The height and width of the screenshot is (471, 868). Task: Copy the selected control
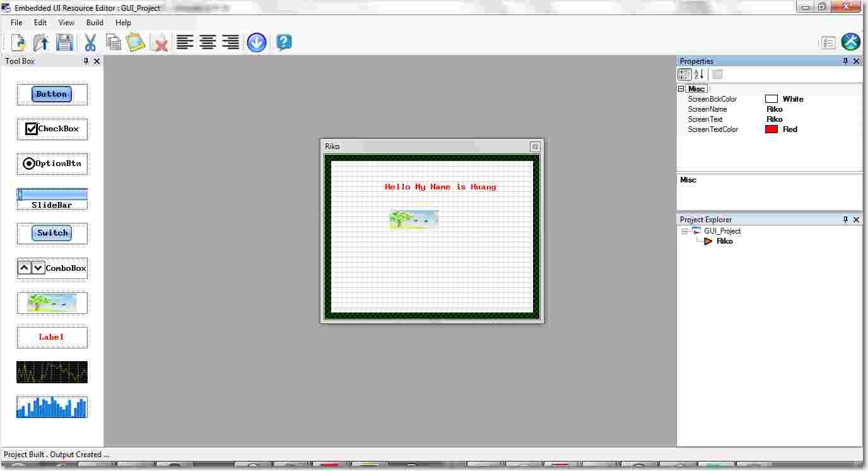[114, 42]
